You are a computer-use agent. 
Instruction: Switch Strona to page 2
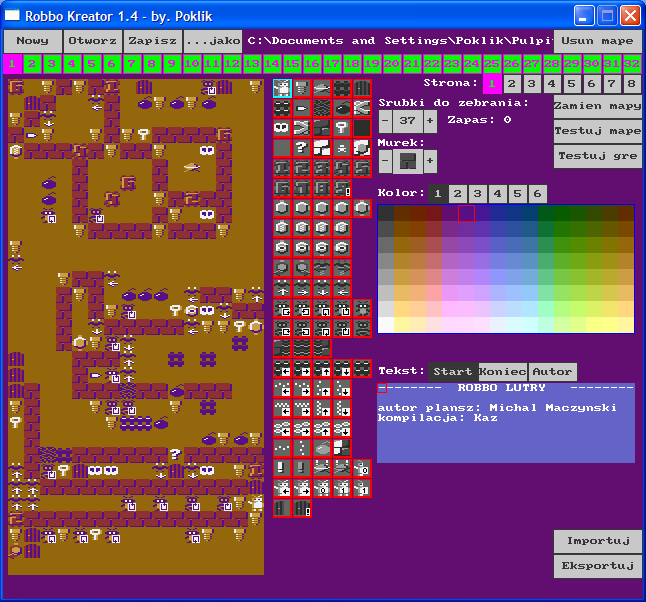[x=512, y=84]
